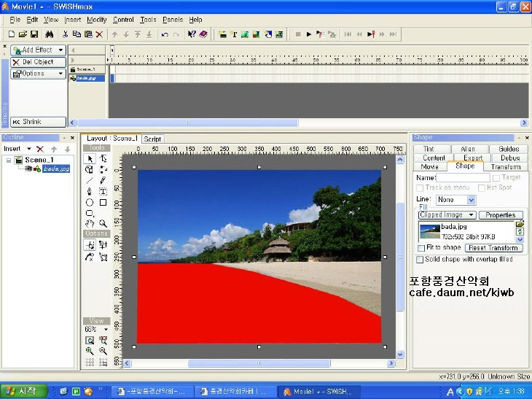Undo the last action with the Undo icon
This screenshot has height=399, width=532.
165,34
